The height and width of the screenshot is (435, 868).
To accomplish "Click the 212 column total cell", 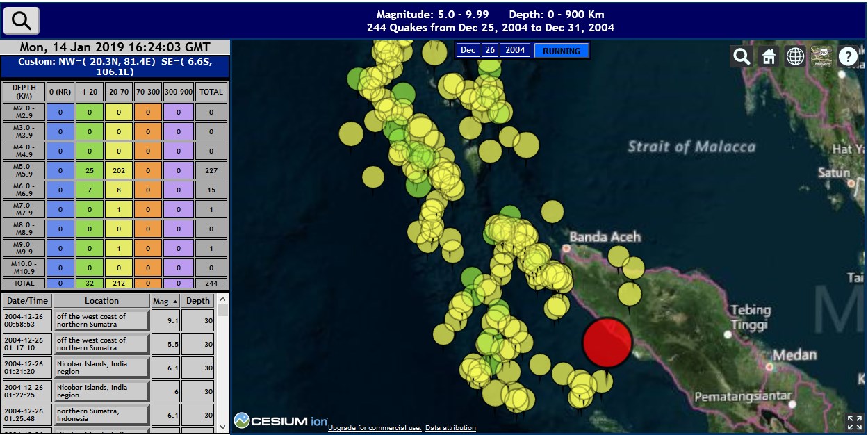I will point(118,284).
